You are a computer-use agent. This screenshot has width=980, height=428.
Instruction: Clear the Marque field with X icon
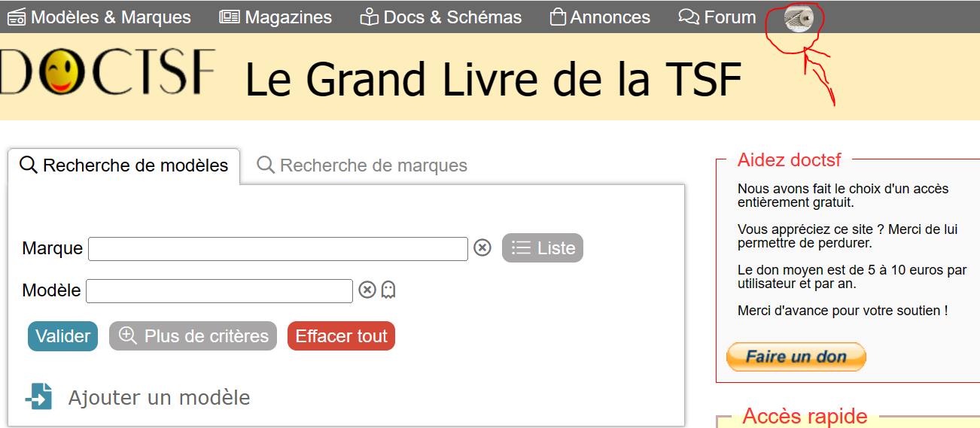click(482, 247)
